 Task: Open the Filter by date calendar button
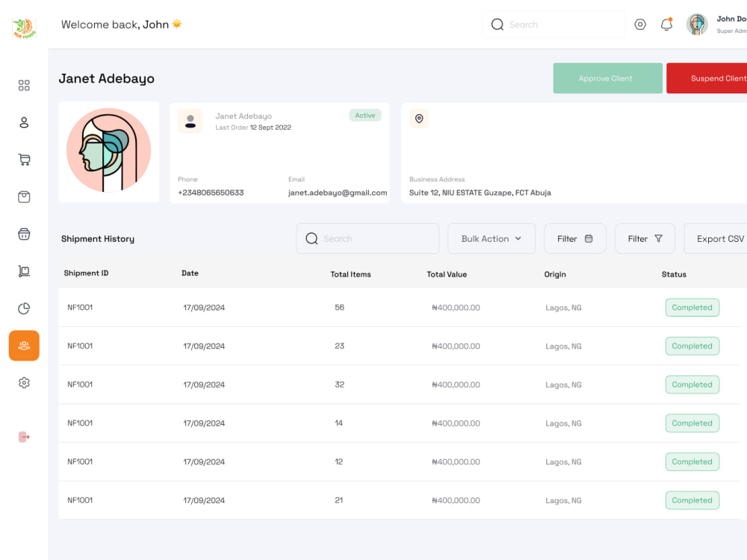(575, 239)
